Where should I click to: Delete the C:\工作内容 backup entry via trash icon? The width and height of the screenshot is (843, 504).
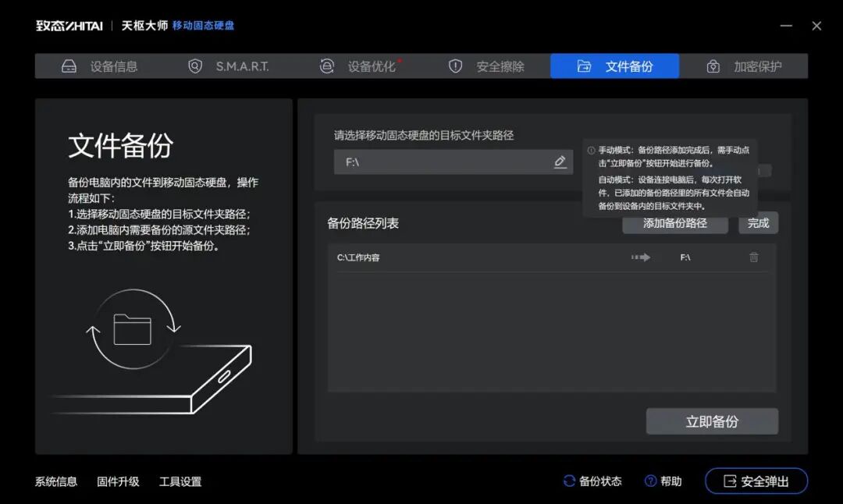753,256
